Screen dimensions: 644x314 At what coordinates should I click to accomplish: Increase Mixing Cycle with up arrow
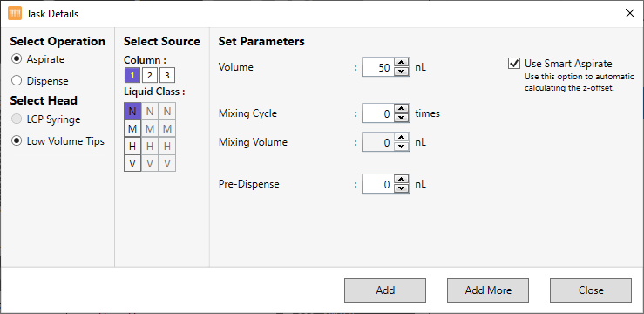[401, 108]
